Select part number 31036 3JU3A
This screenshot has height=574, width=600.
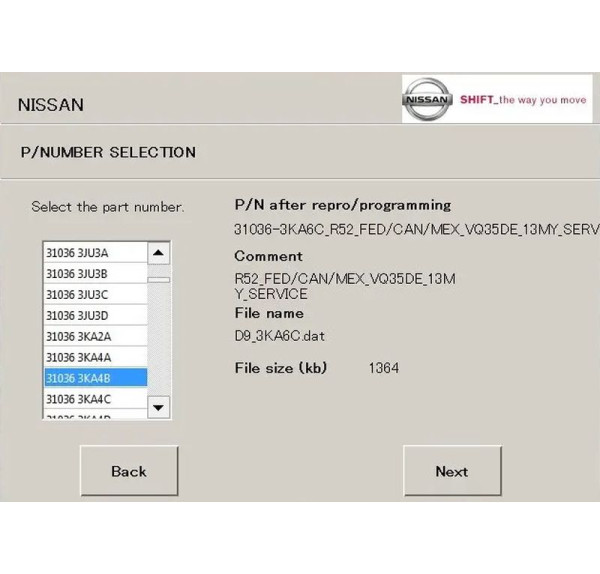click(95, 253)
